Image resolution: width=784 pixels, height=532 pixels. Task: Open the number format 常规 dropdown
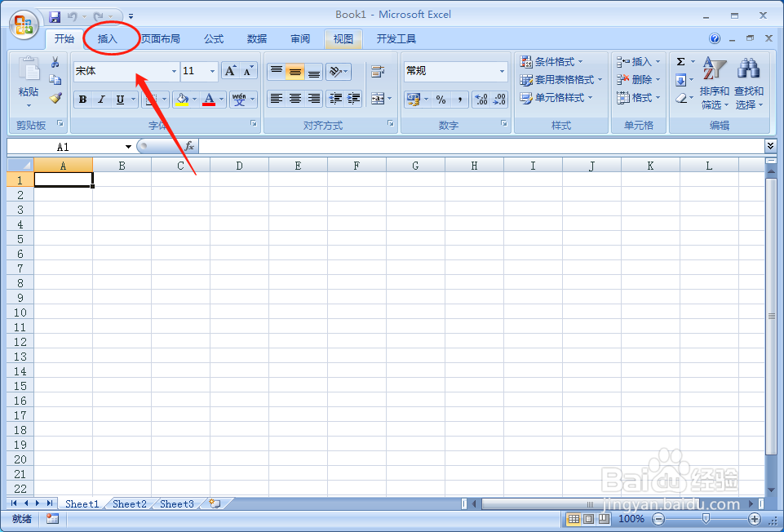tap(502, 72)
